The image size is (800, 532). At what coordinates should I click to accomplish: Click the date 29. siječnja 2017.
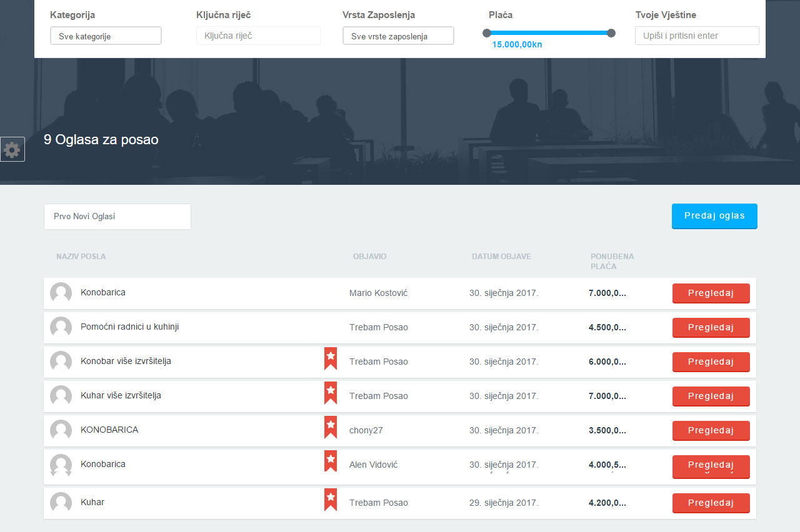point(504,503)
